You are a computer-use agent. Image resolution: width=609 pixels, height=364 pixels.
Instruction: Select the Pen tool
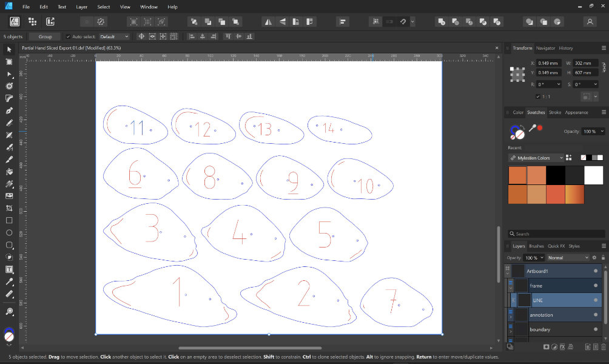pyautogui.click(x=9, y=110)
